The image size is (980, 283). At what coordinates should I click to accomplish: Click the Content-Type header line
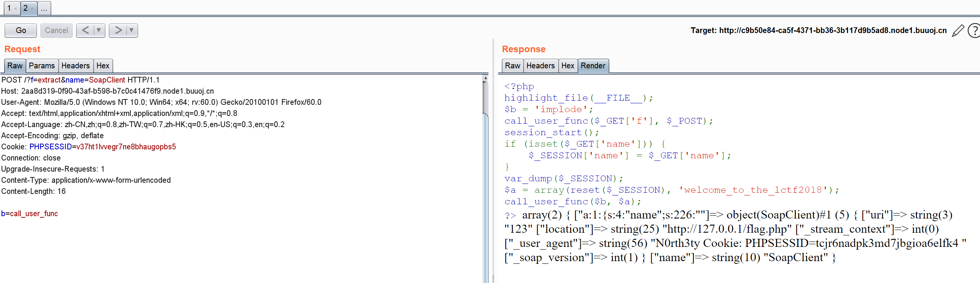86,180
